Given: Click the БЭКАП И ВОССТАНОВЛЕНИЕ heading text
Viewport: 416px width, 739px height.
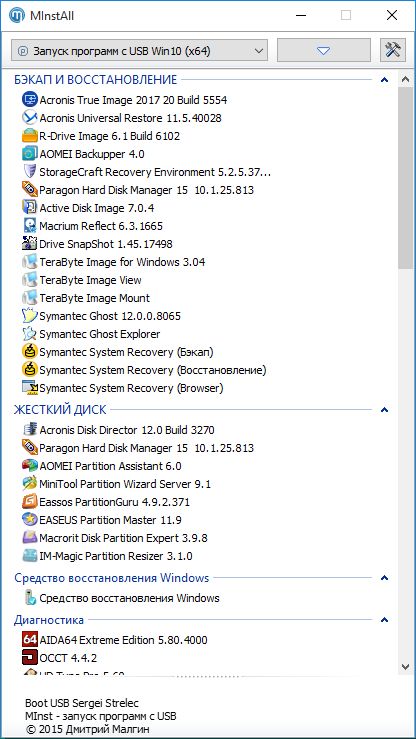Looking at the screenshot, I should (x=96, y=80).
